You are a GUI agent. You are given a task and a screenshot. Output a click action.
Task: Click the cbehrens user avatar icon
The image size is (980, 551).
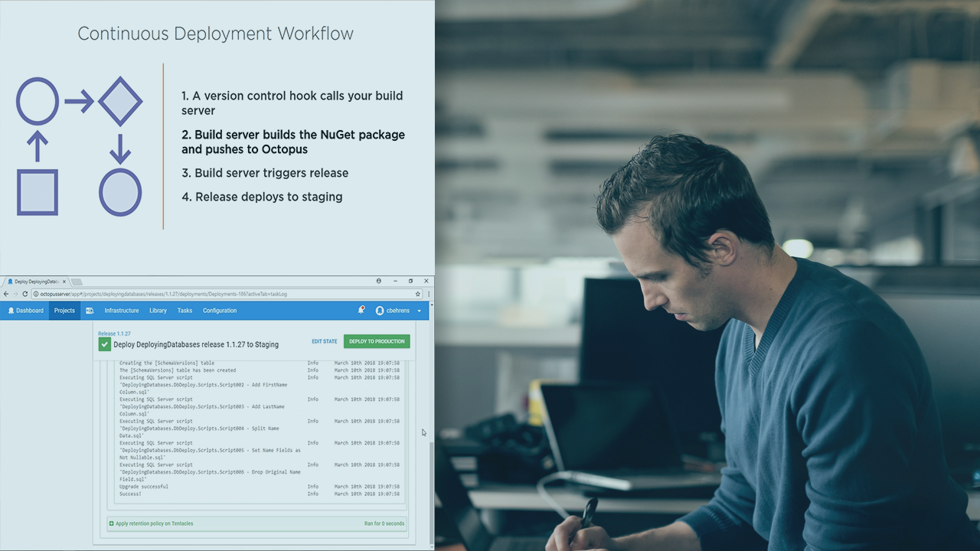click(x=380, y=311)
